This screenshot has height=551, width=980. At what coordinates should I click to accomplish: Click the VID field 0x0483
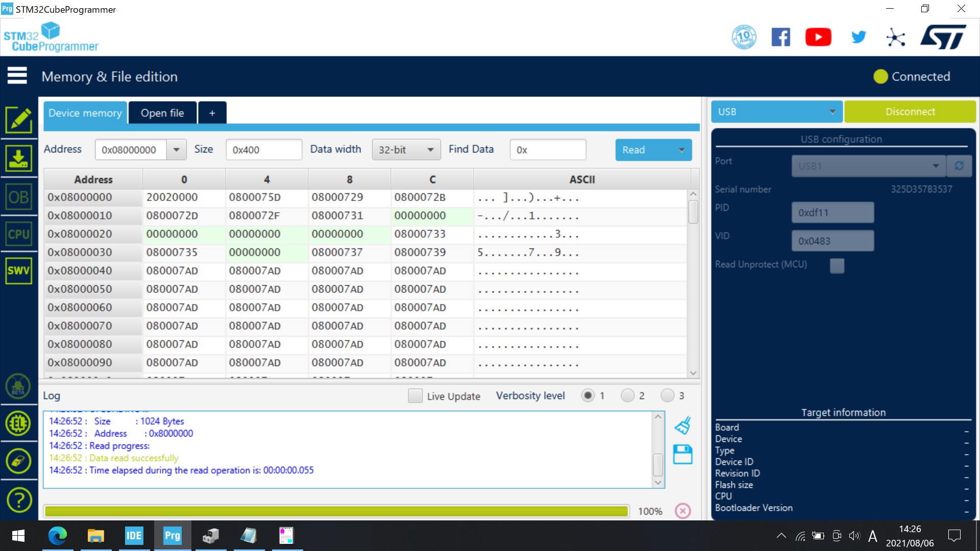[832, 241]
